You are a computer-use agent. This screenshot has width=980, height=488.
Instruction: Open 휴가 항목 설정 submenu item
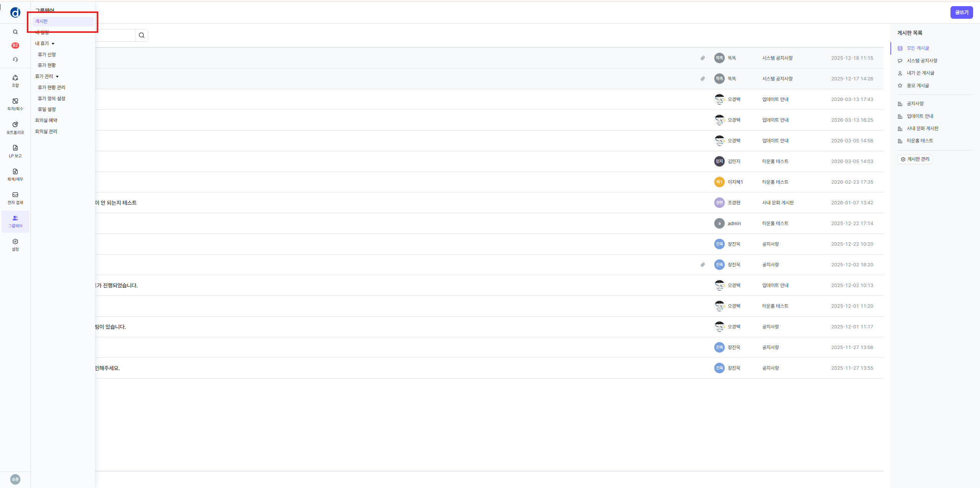[52, 99]
